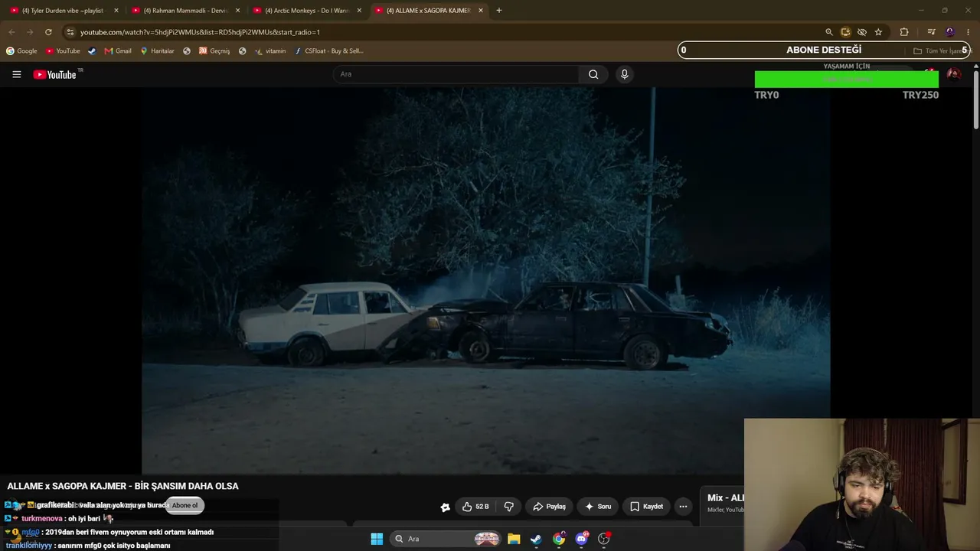Focus the YouTube Ara search box
The image size is (980, 551).
[x=456, y=74]
